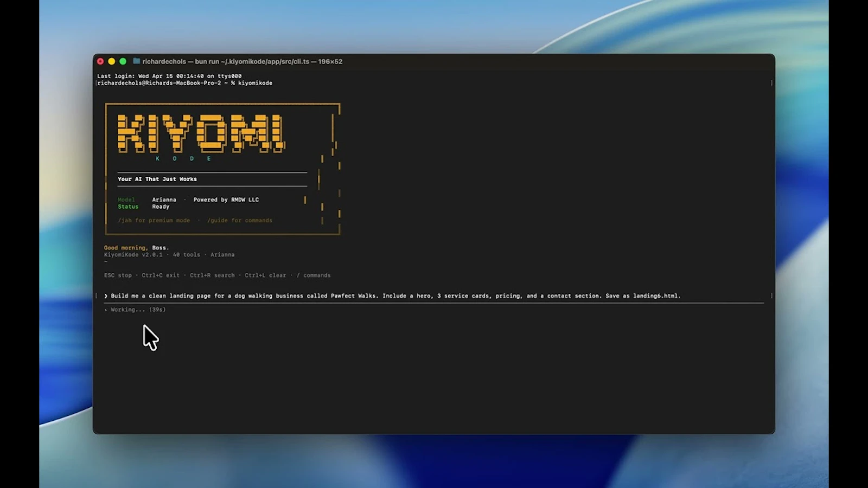The height and width of the screenshot is (488, 868).
Task: Open /guide for commands
Action: [x=239, y=220]
